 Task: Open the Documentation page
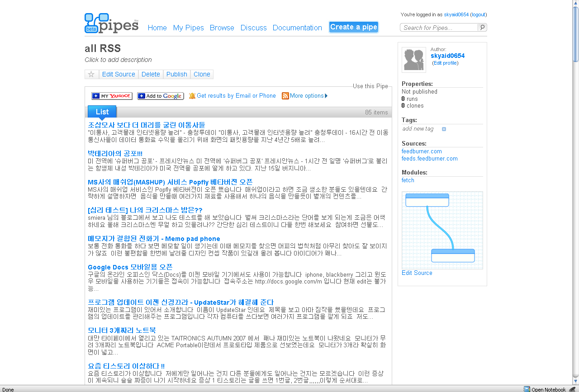click(297, 28)
